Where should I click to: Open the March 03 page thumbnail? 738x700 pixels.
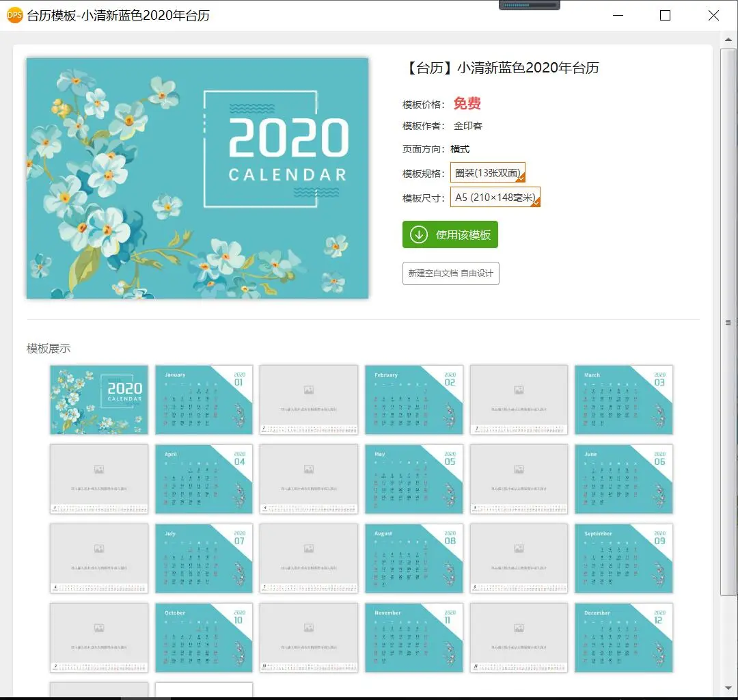(624, 400)
